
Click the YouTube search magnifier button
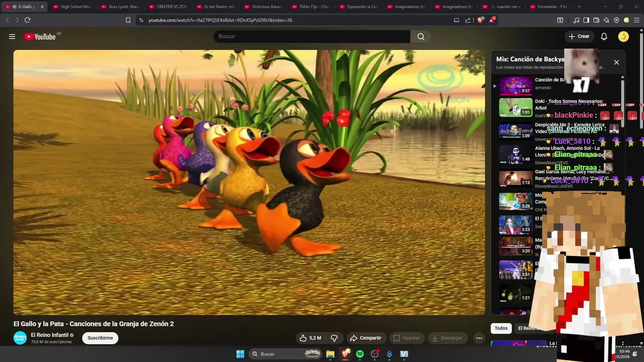pyautogui.click(x=421, y=36)
